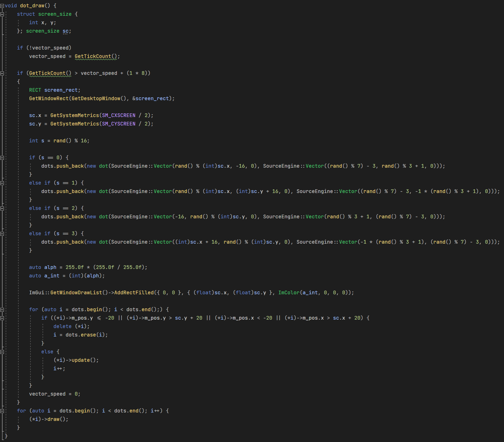Place cursor on GetDesktopWindow call
Screen dimensions: 504x442
[x=96, y=98]
